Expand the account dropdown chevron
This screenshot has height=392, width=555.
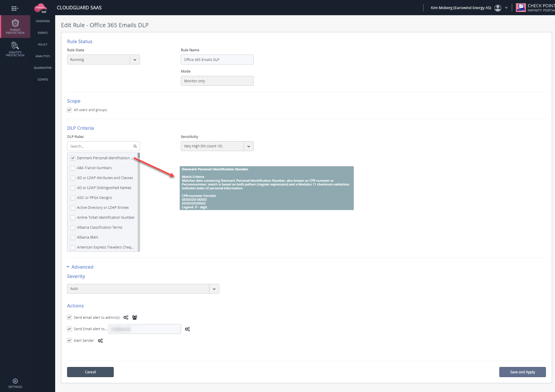[x=506, y=8]
